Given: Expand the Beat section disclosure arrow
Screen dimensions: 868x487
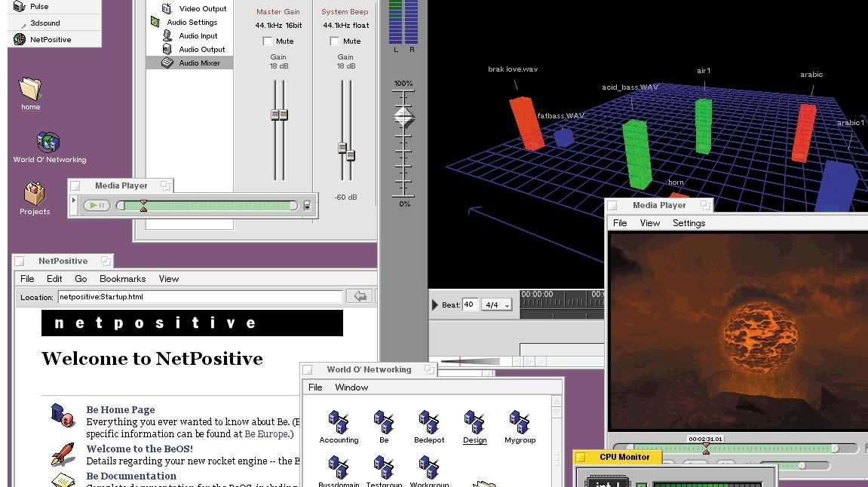Looking at the screenshot, I should click(x=435, y=305).
